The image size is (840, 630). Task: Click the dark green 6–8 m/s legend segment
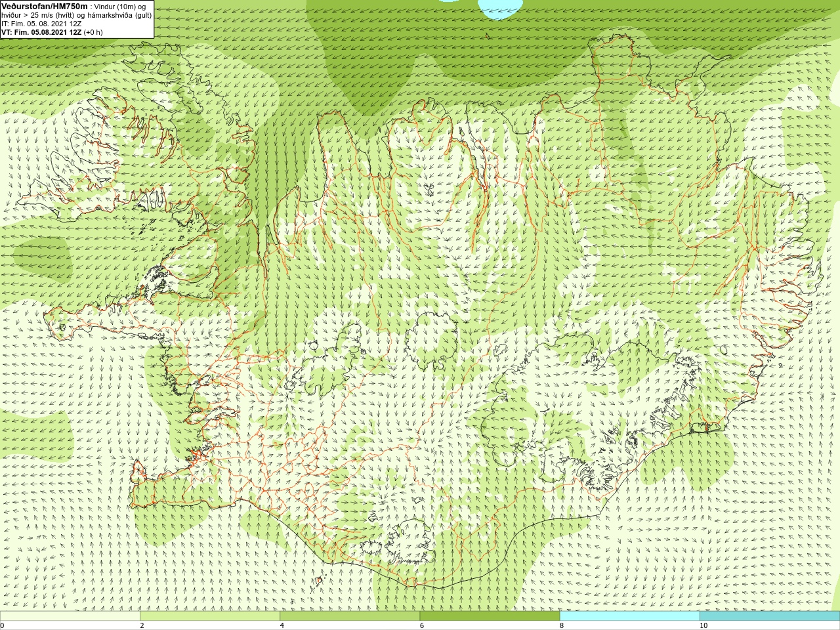pyautogui.click(x=490, y=616)
